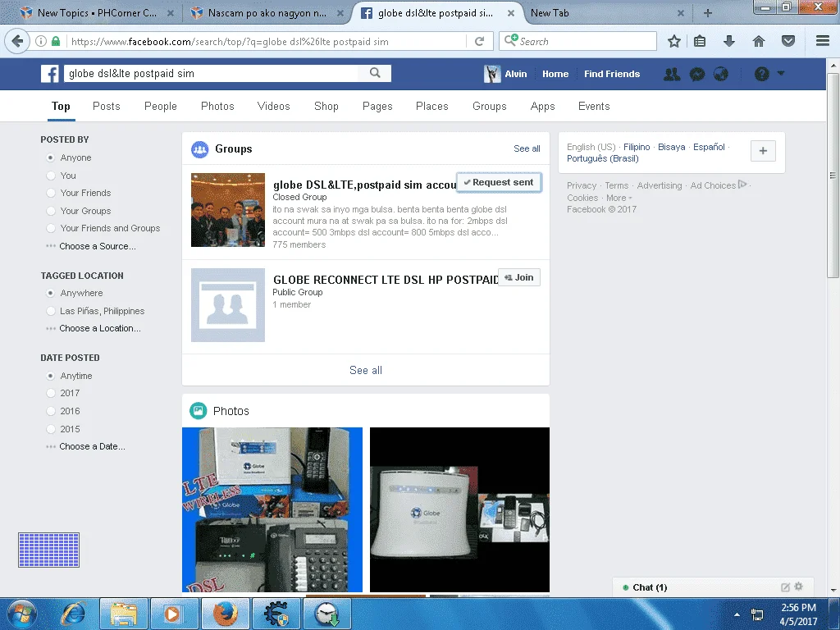This screenshot has height=630, width=840.
Task: Open the Windows Start orb
Action: [x=21, y=614]
